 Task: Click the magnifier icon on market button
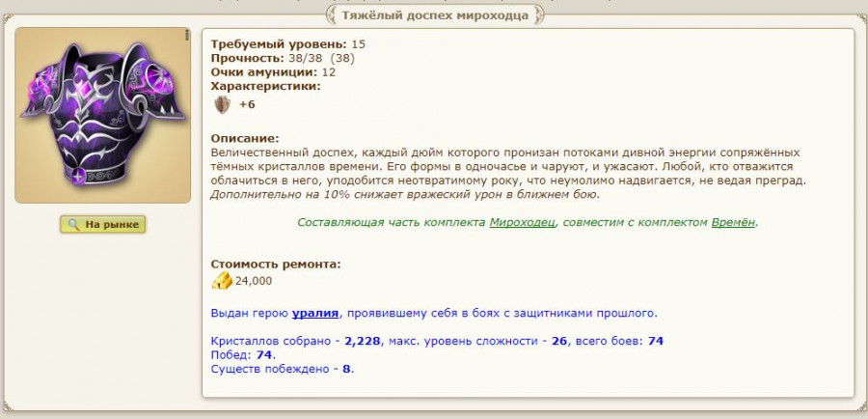coord(73,224)
